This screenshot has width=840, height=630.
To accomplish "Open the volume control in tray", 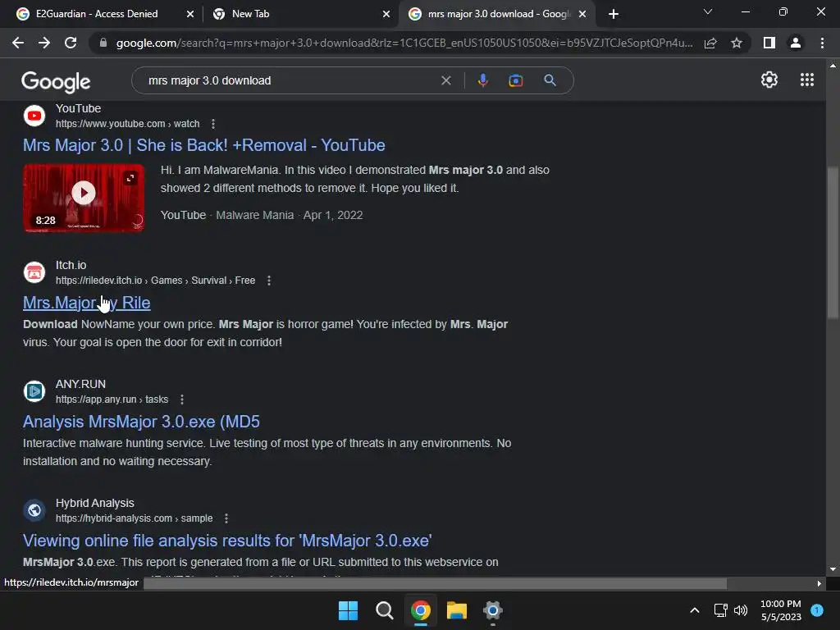I will coord(741,610).
